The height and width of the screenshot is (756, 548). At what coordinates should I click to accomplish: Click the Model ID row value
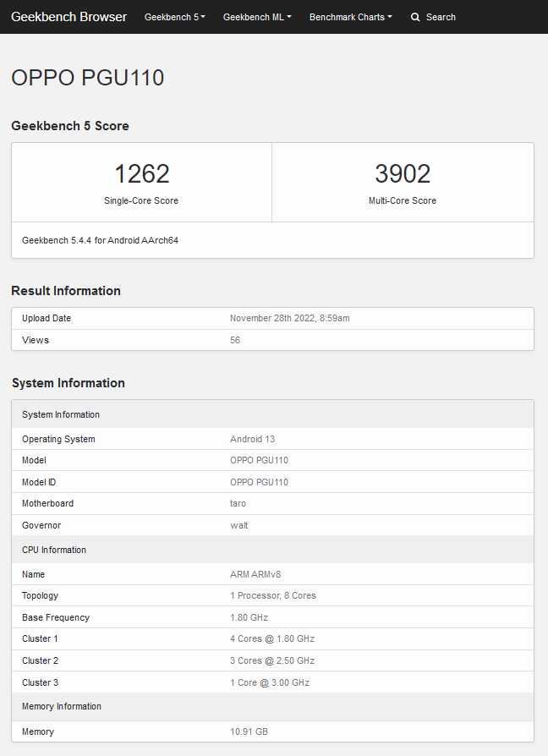pos(259,482)
